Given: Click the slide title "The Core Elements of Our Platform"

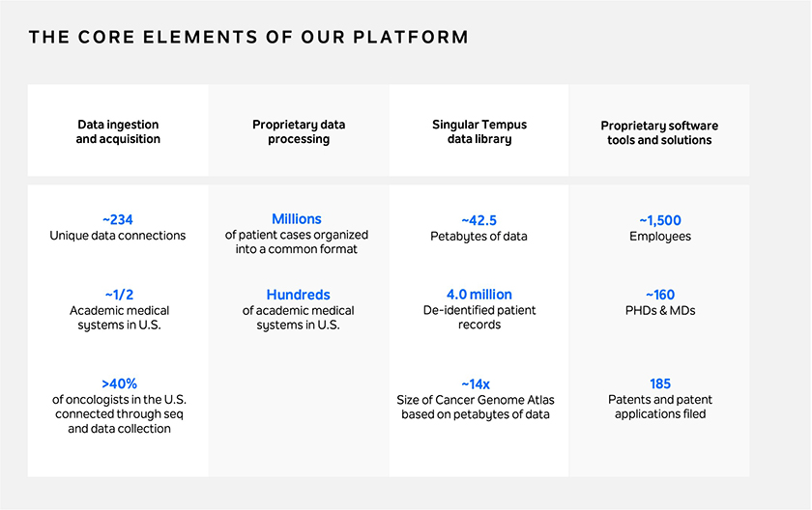Looking at the screenshot, I should (248, 38).
